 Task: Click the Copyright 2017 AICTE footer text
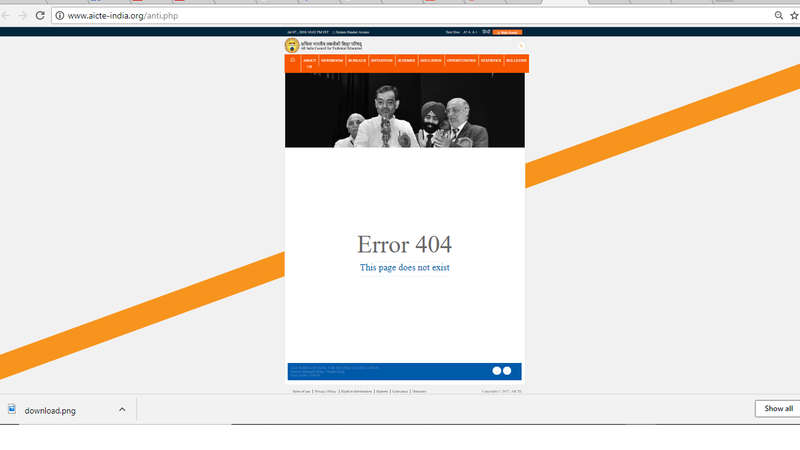pos(502,391)
